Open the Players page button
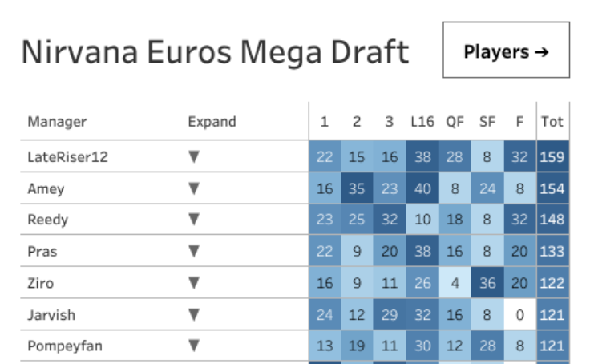 click(506, 52)
